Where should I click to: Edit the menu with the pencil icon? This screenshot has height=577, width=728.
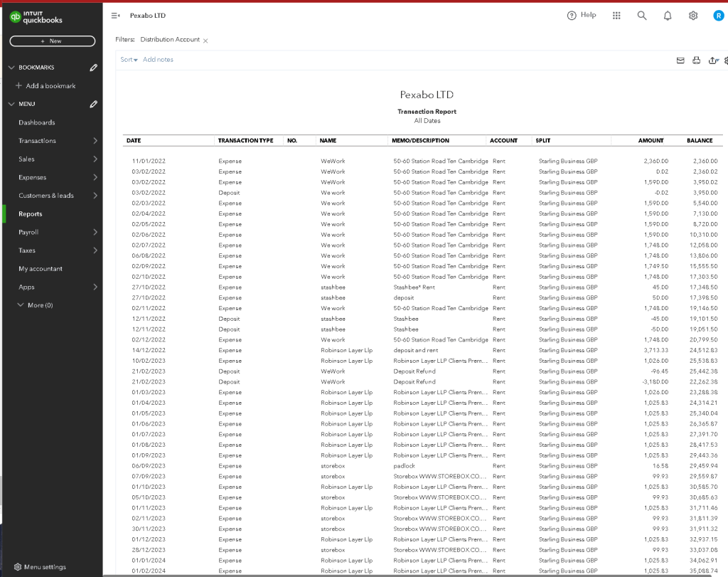pos(93,104)
